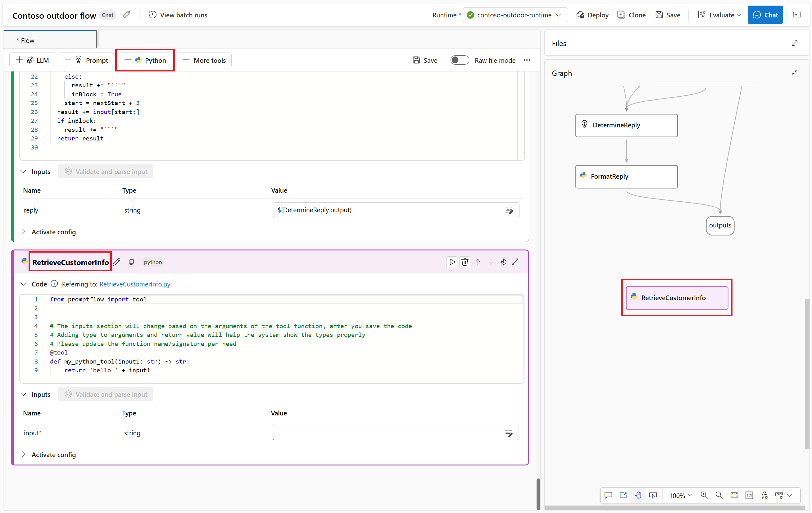Click Validate and parse input in FormatReply
The image size is (812, 513).
106,172
